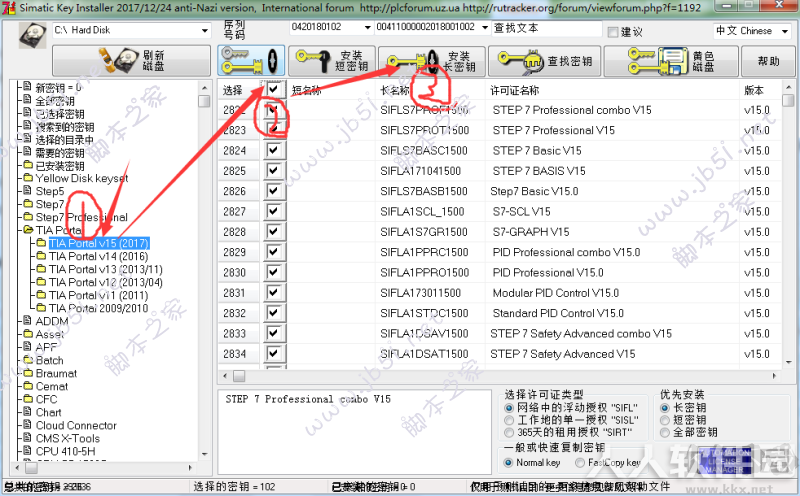Toggle the checkbox for row 2834
800x496 pixels.
tap(273, 353)
